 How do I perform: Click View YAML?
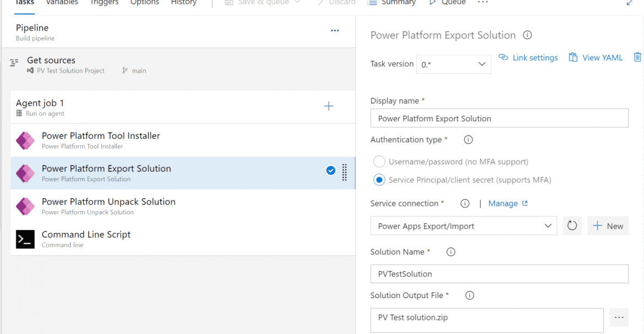[596, 57]
